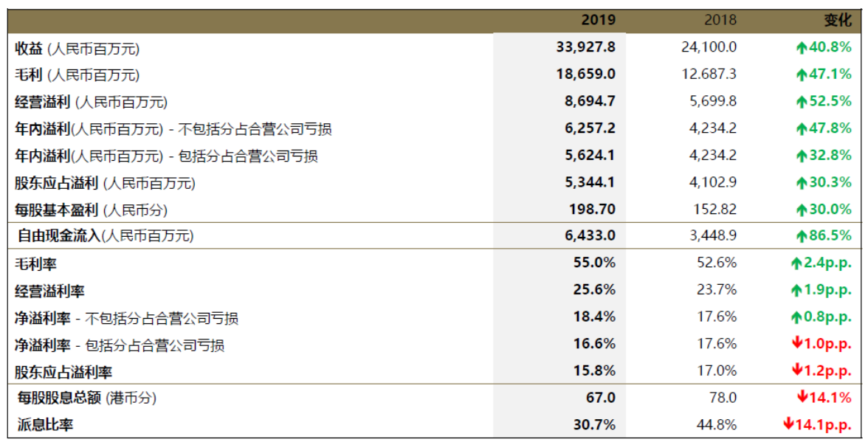Click the 自由现金流入 row label
Screen dimensions: 868x442
coord(58,236)
